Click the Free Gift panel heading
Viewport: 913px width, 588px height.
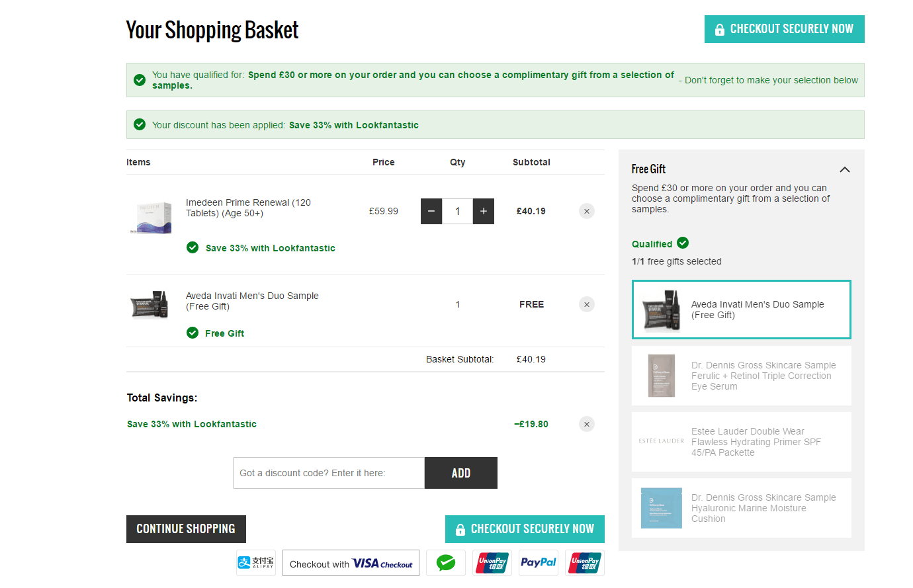pos(648,169)
